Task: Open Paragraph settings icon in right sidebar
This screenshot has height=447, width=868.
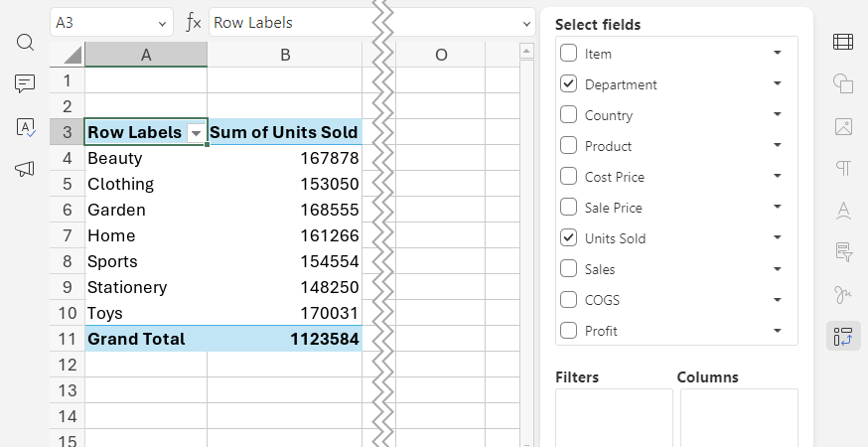Action: point(843,168)
